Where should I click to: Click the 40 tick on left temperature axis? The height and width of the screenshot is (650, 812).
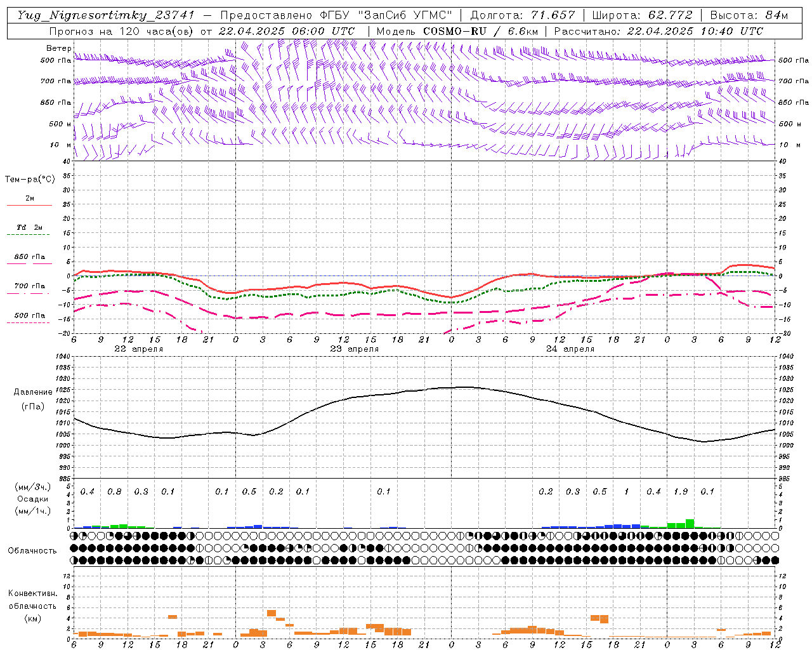pyautogui.click(x=67, y=161)
